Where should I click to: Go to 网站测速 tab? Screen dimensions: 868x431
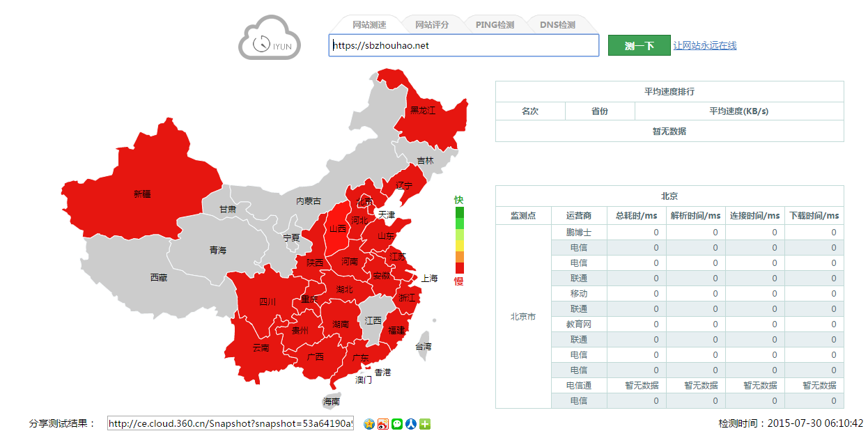369,24
